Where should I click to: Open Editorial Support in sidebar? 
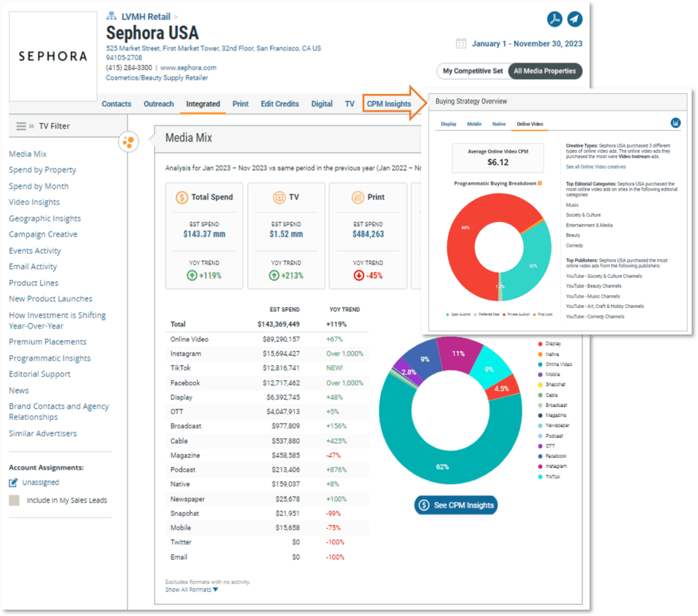(40, 374)
